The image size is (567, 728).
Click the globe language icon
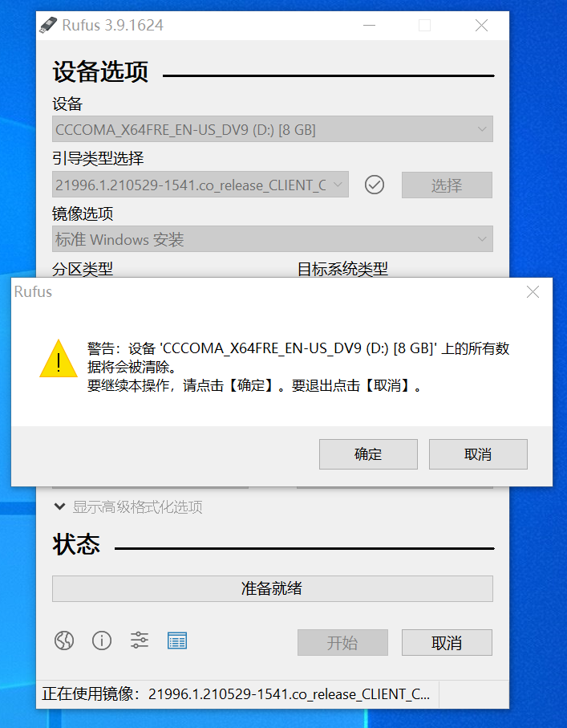64,641
